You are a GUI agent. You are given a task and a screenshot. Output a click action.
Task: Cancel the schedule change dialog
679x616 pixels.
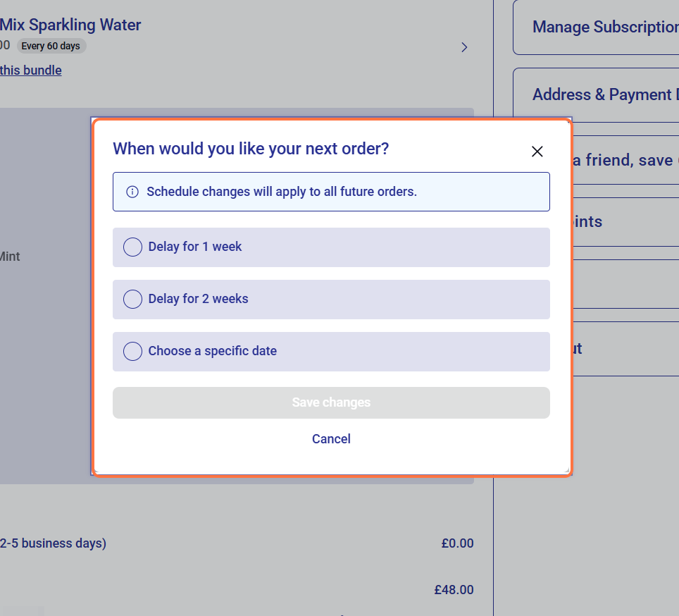(x=331, y=439)
